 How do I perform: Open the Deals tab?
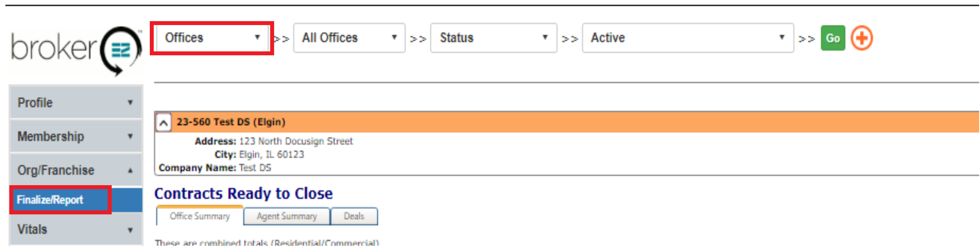coord(354,216)
